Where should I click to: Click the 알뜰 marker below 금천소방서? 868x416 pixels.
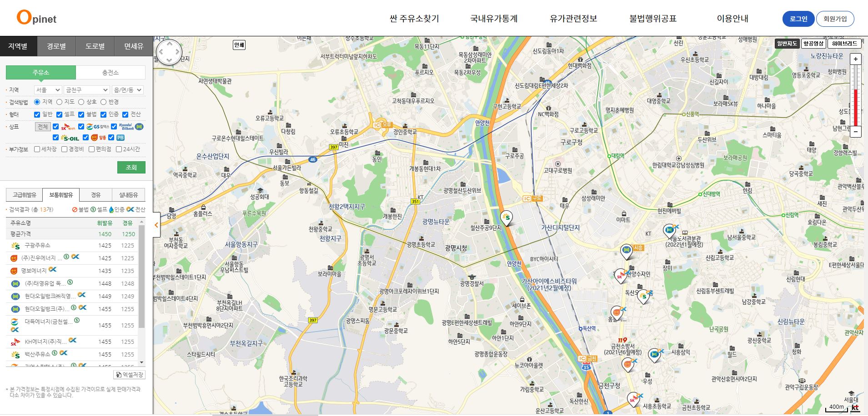click(x=628, y=365)
